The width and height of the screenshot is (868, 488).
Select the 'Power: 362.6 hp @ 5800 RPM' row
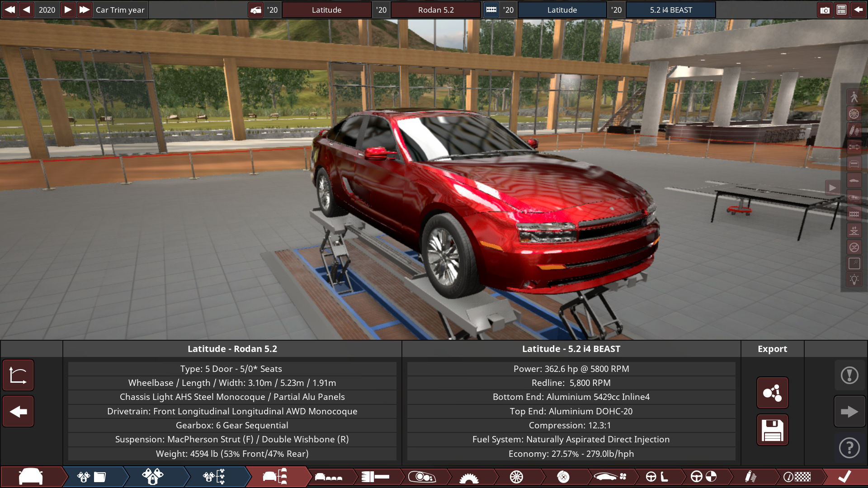571,369
